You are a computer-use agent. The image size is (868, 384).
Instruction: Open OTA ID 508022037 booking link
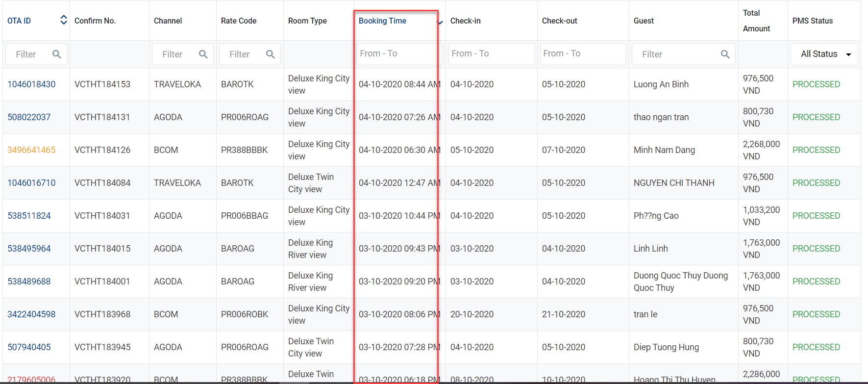29,117
